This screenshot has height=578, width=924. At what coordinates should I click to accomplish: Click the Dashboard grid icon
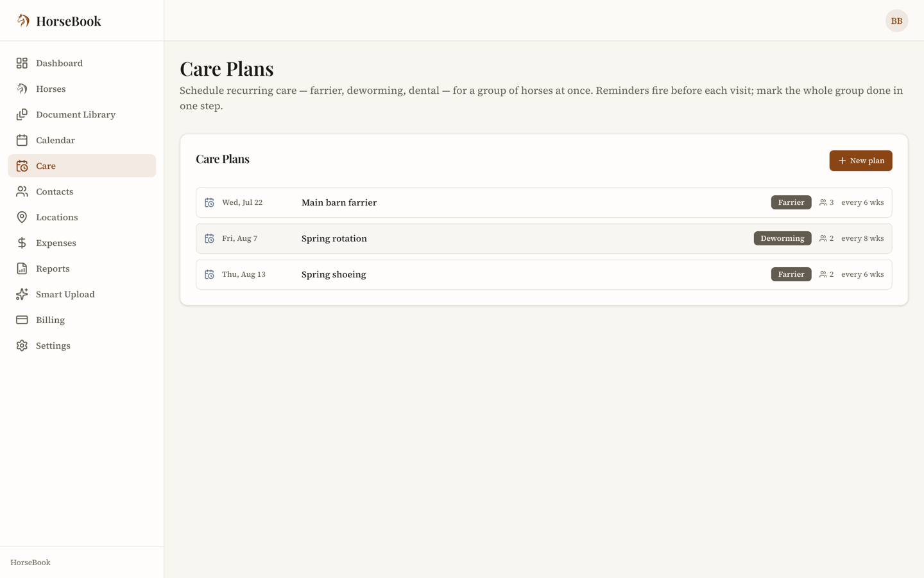coord(22,63)
